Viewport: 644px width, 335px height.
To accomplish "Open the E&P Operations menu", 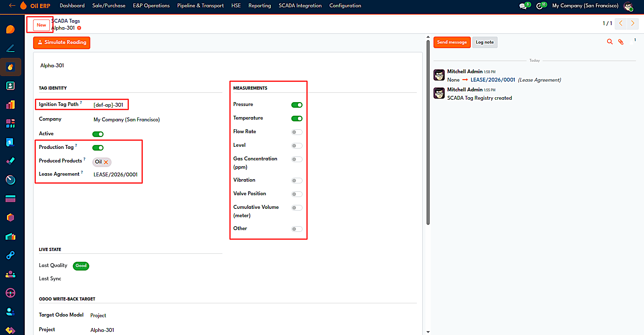I will point(151,6).
